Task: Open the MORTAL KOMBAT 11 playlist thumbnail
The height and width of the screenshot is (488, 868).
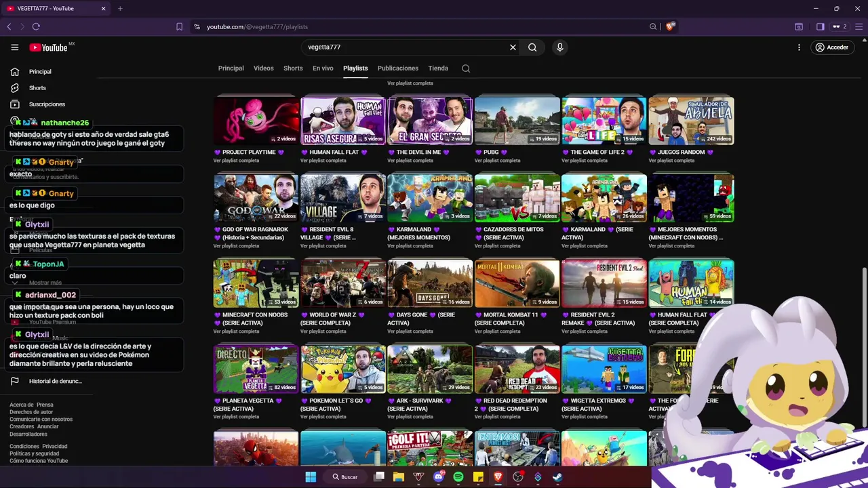Action: pyautogui.click(x=517, y=283)
